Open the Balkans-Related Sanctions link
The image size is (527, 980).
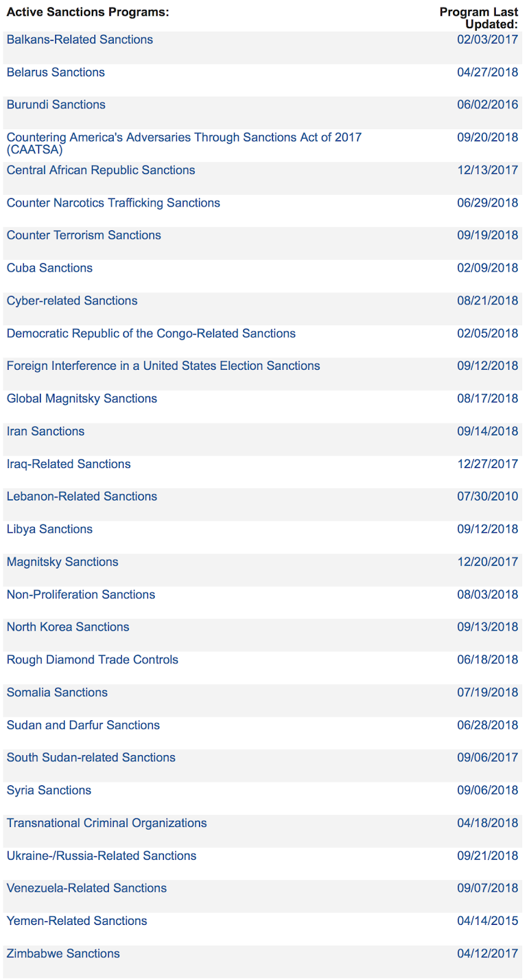(x=80, y=40)
